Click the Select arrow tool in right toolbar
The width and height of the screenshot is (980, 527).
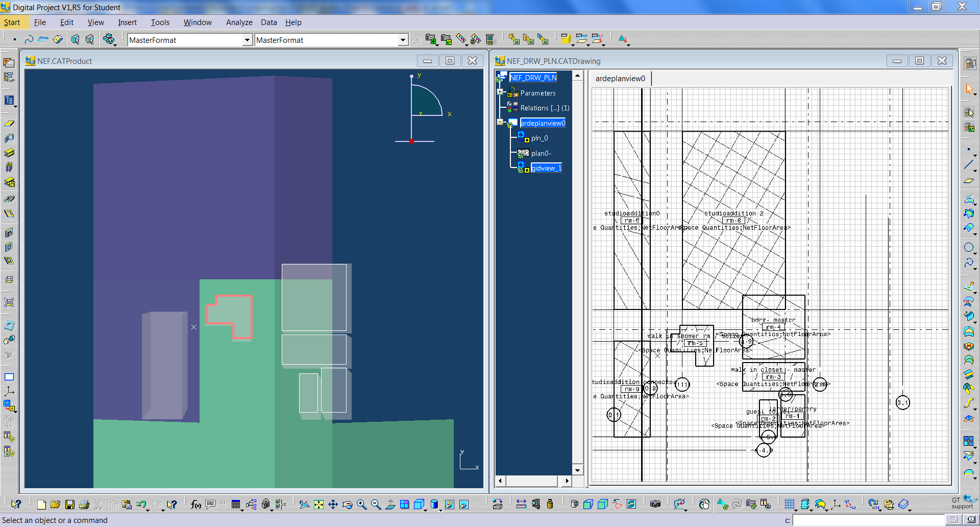(x=969, y=89)
